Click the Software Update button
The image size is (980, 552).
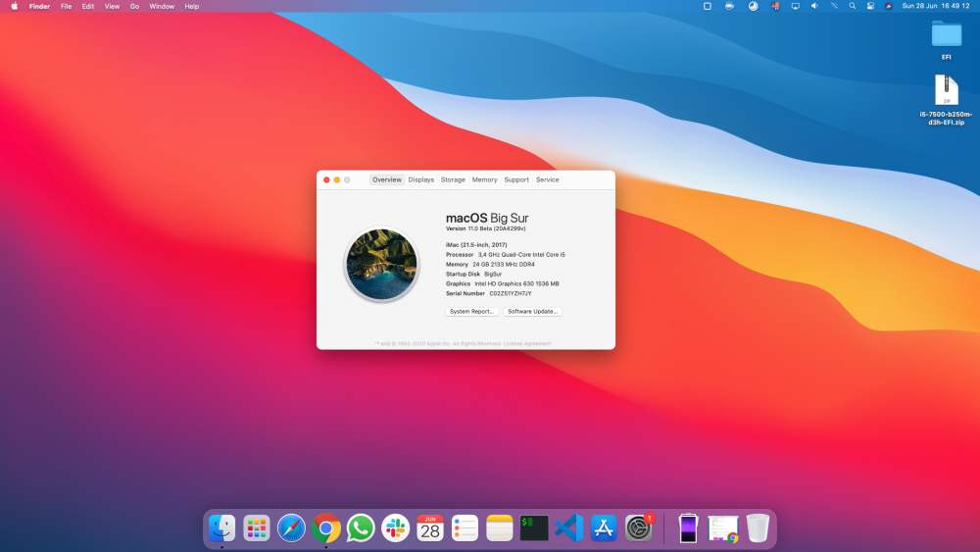(x=532, y=312)
